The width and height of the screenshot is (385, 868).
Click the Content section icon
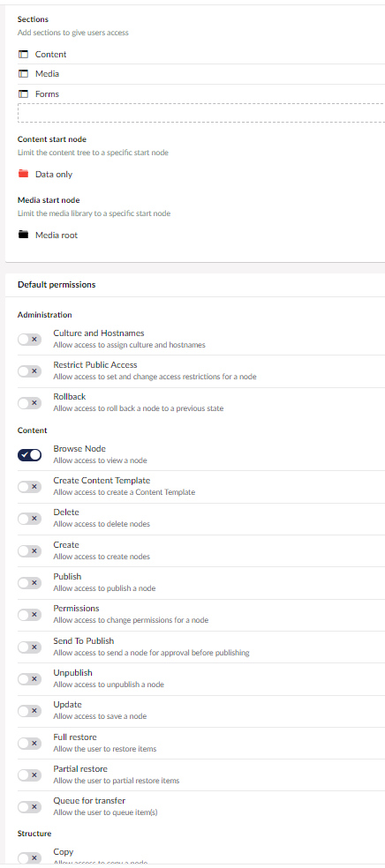click(x=23, y=55)
